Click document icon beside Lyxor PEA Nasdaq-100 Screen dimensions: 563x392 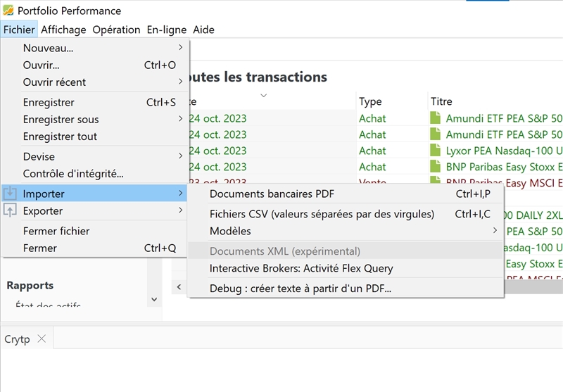pos(435,151)
